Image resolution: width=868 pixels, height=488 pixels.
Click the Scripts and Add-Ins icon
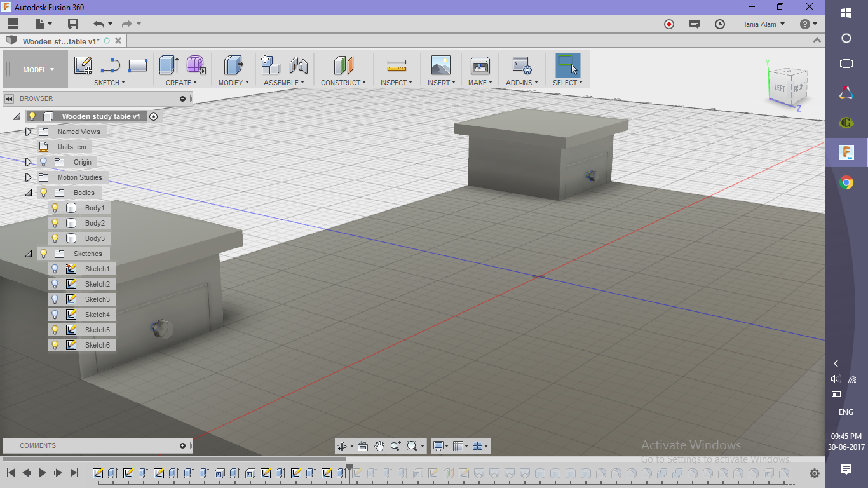(x=522, y=65)
